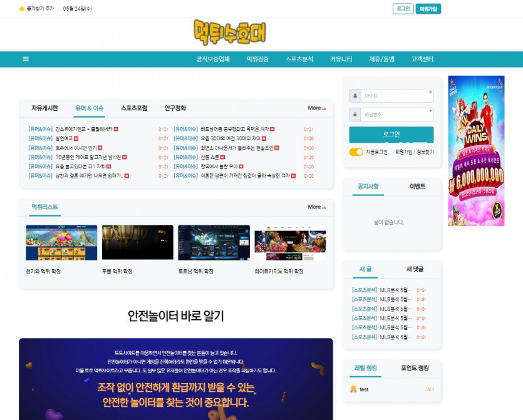Toggle the 자동로그인 switch
Image resolution: width=523 pixels, height=420 pixels.
coord(356,152)
